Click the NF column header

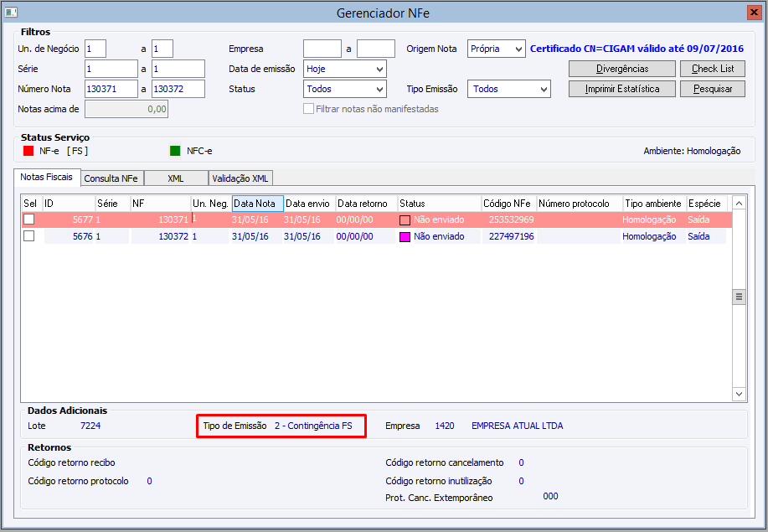pos(161,204)
